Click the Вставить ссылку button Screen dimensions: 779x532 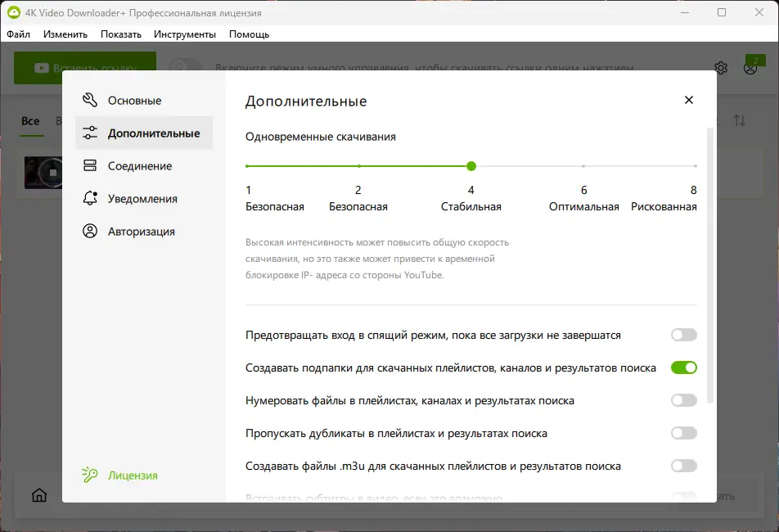pos(86,68)
